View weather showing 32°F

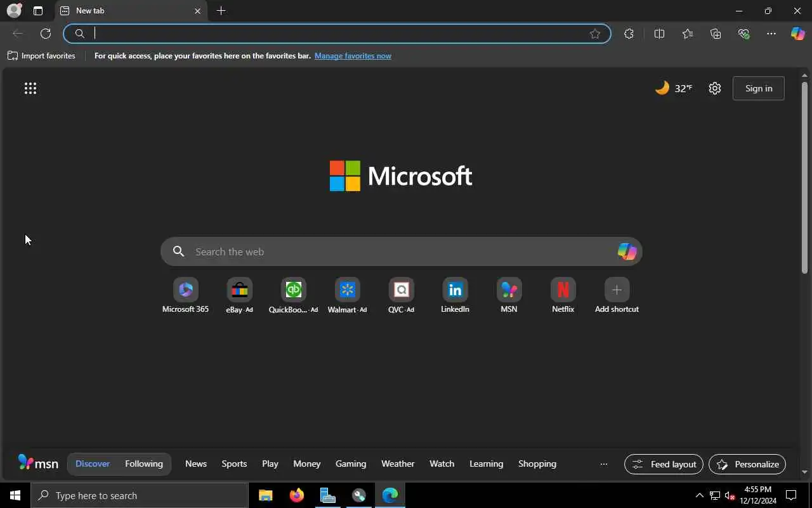[x=673, y=88]
